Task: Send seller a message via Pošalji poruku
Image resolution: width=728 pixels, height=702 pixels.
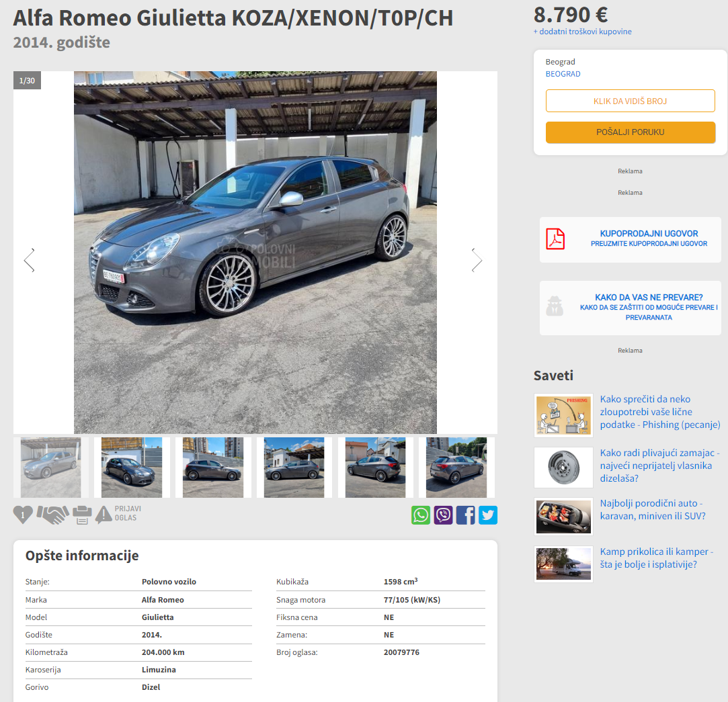Action: (x=630, y=132)
